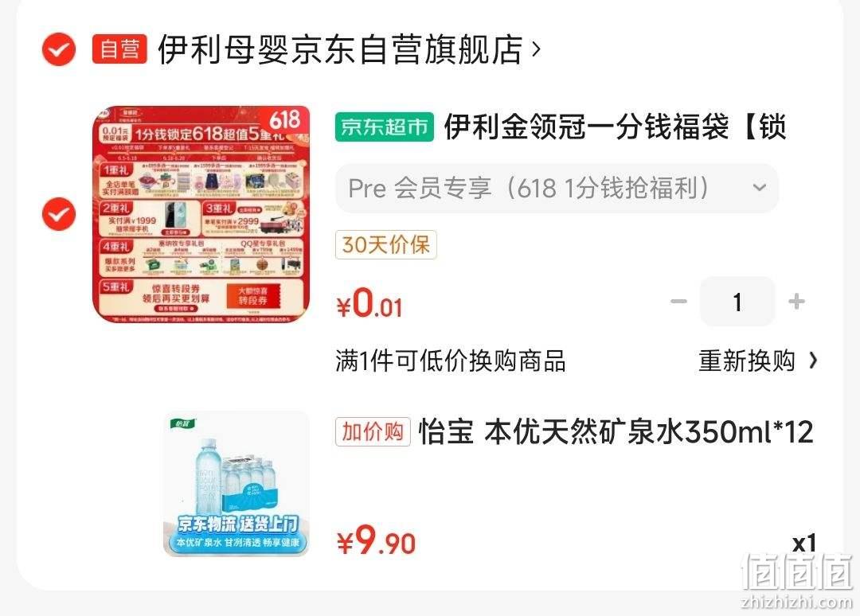Tap the 加价购 tag

pyautogui.click(x=373, y=432)
